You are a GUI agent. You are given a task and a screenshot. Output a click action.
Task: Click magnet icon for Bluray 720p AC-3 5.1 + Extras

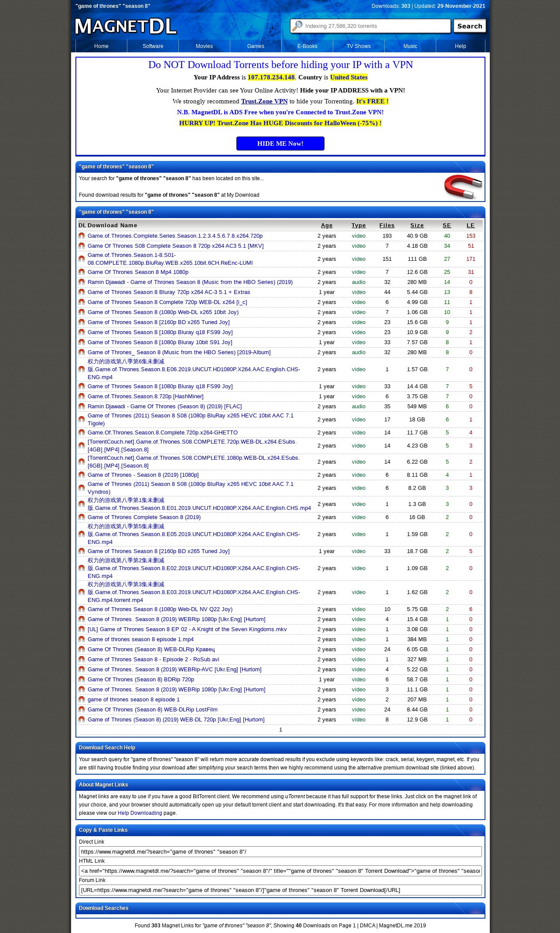(x=82, y=292)
